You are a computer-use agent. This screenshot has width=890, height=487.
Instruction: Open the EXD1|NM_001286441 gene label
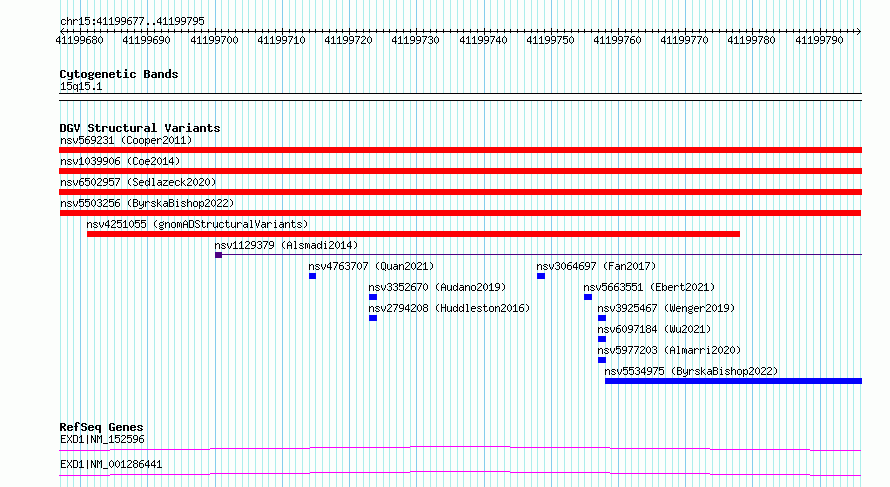[111, 464]
